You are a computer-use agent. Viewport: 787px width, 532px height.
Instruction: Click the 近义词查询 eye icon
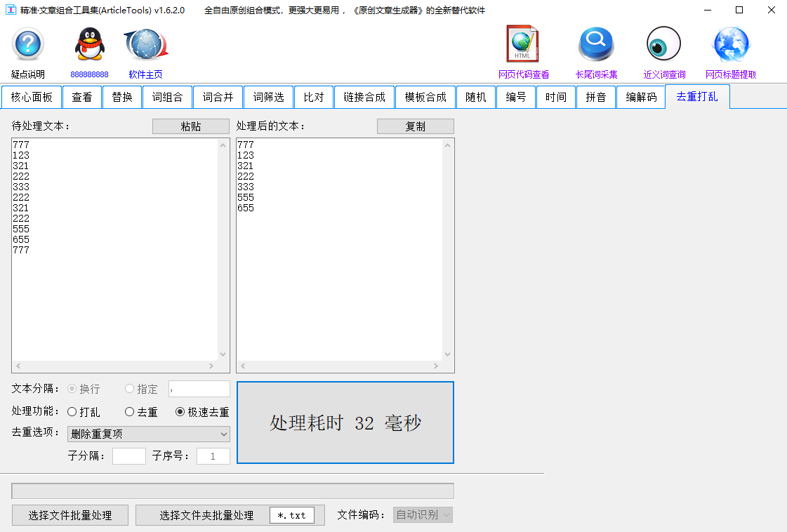point(663,44)
